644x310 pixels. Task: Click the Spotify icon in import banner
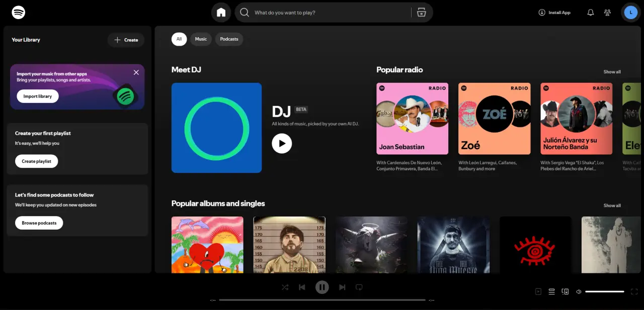125,96
